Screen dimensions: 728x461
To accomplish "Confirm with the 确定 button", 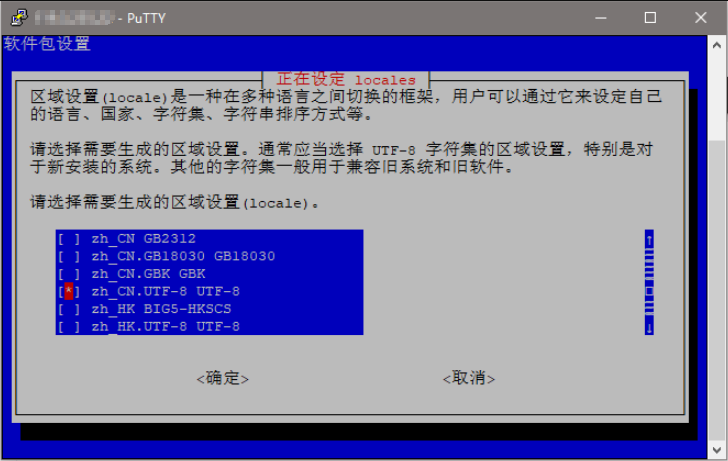I will pyautogui.click(x=223, y=378).
